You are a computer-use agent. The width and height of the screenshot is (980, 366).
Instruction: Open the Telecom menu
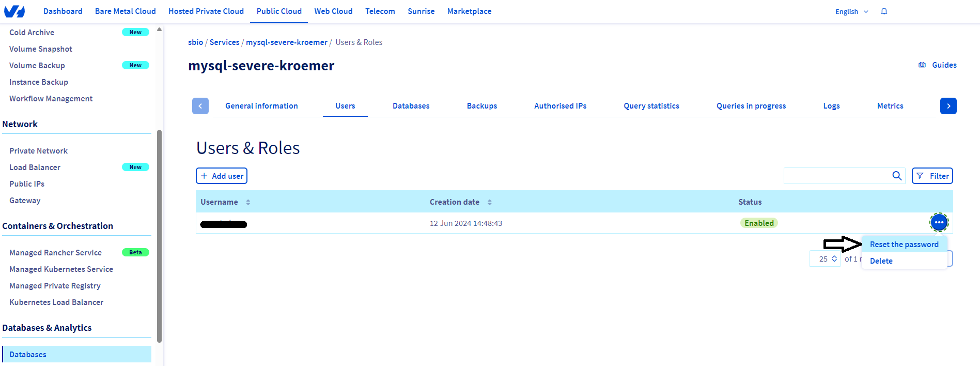(380, 11)
